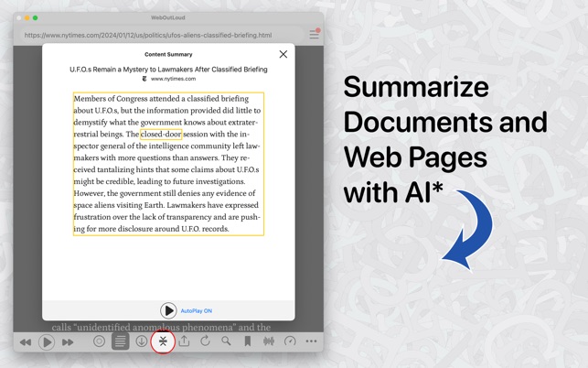Toggle the reader text view icon
The height and width of the screenshot is (368, 588).
(120, 341)
